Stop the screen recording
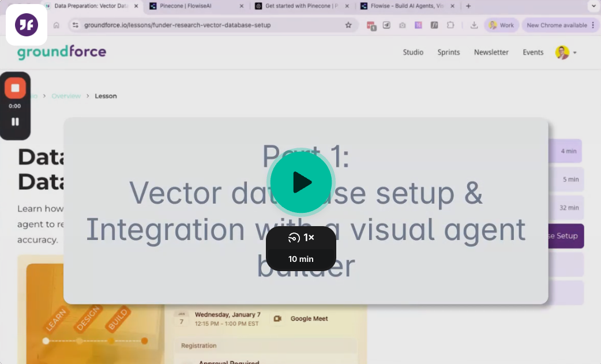The width and height of the screenshot is (601, 364). click(x=15, y=88)
